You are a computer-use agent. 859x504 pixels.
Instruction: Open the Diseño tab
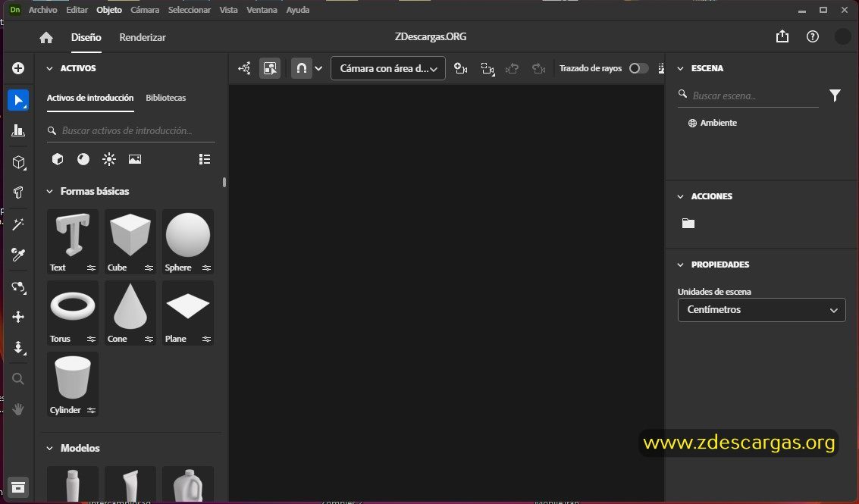click(x=86, y=37)
